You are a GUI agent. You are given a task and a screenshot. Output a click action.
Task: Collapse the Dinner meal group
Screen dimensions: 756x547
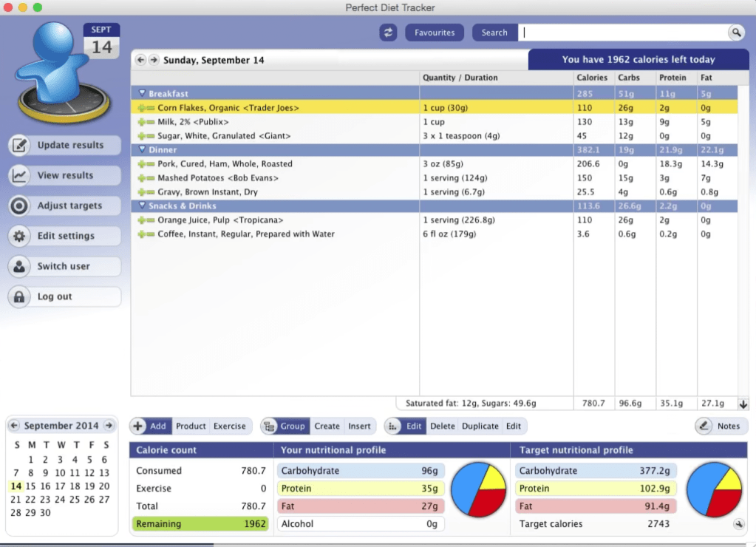(143, 150)
